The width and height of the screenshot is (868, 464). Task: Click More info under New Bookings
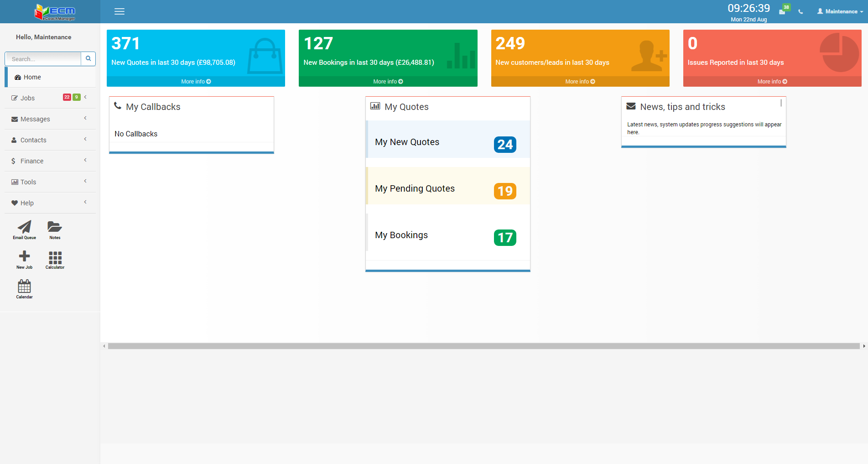388,82
